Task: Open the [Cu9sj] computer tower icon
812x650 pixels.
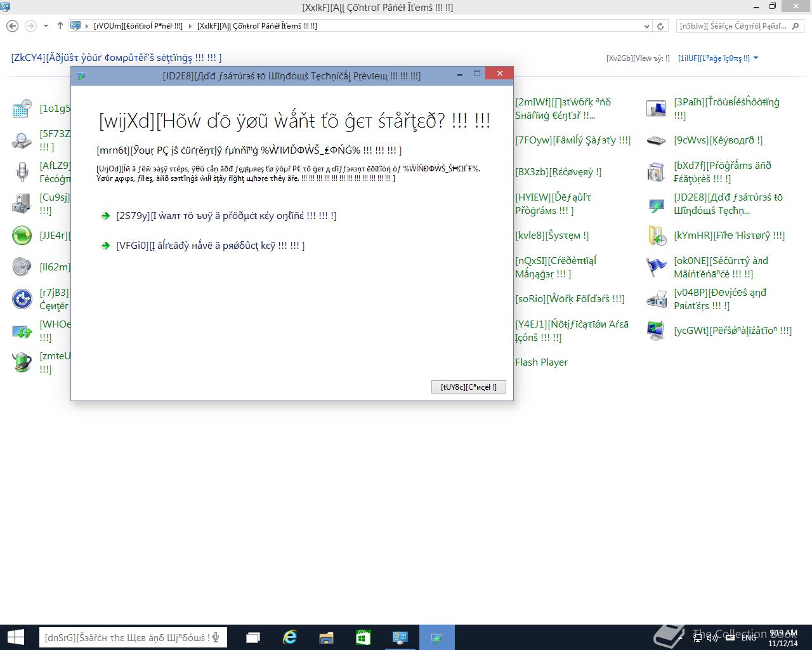Action: pyautogui.click(x=22, y=204)
